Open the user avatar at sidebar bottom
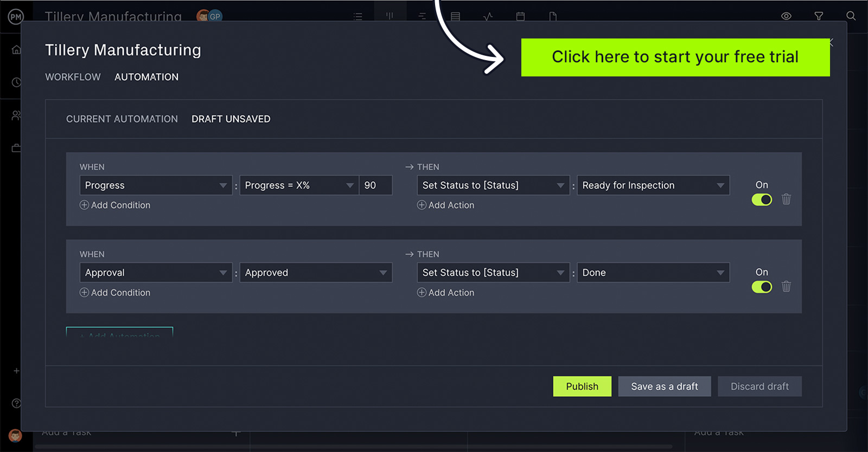868x452 pixels. coord(15,436)
